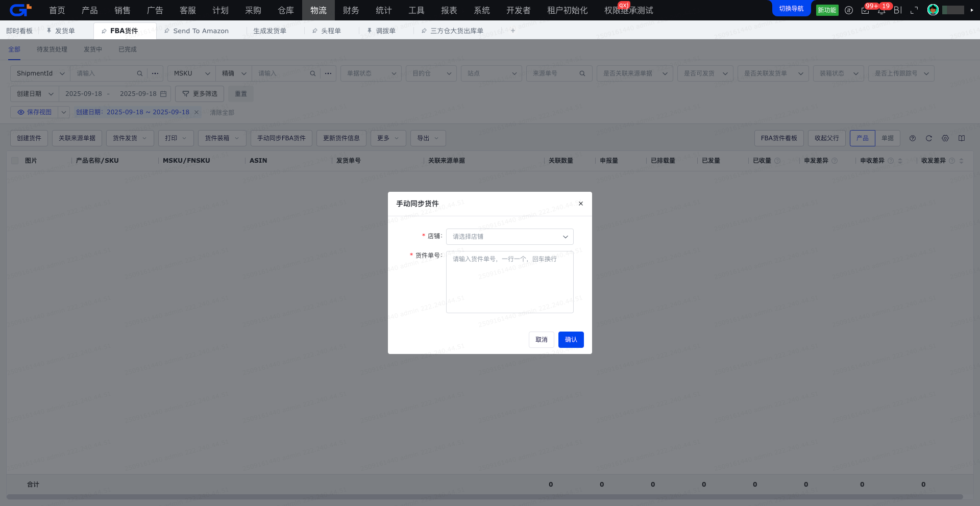The image size is (980, 506).
Task: Open the task inbox icon with 99+ badge
Action: pos(865,10)
